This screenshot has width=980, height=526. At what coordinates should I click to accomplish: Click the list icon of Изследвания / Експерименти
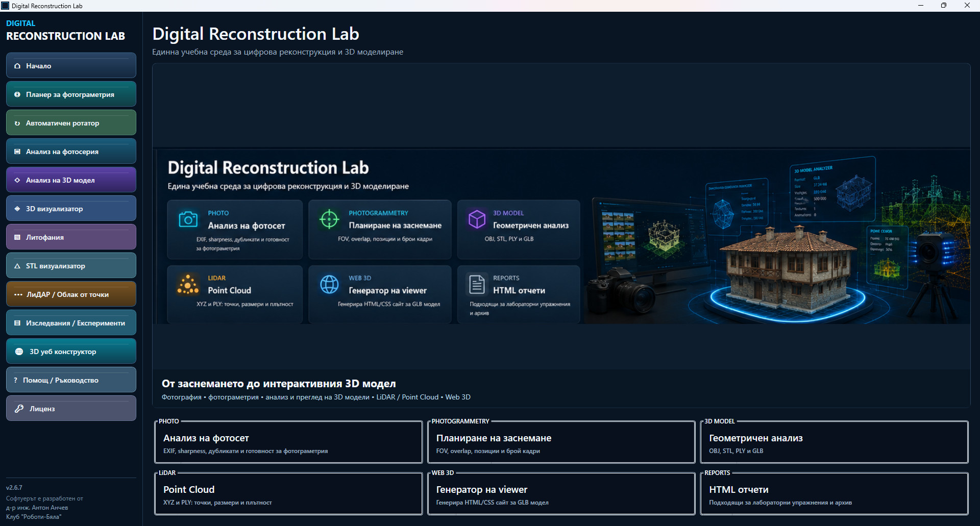(17, 323)
